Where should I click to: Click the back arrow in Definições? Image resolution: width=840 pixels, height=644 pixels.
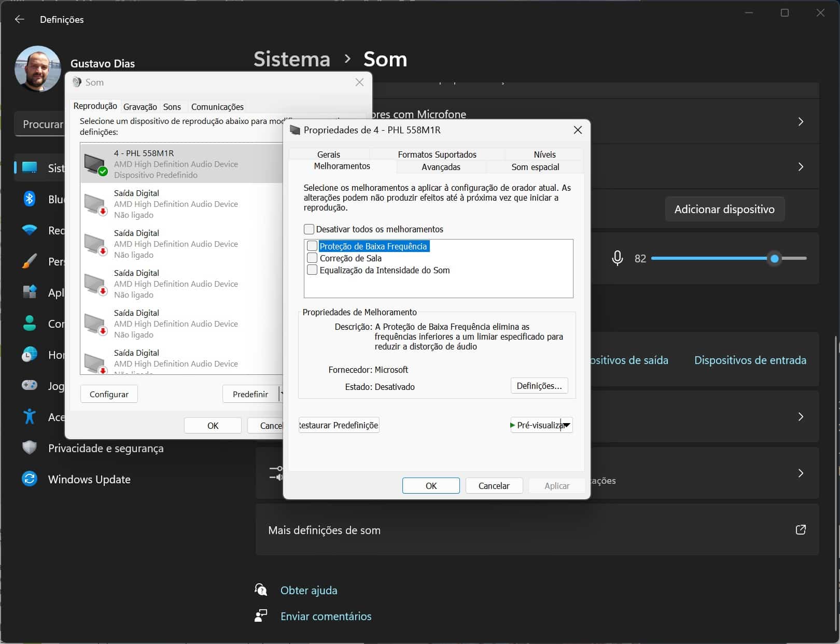tap(20, 19)
